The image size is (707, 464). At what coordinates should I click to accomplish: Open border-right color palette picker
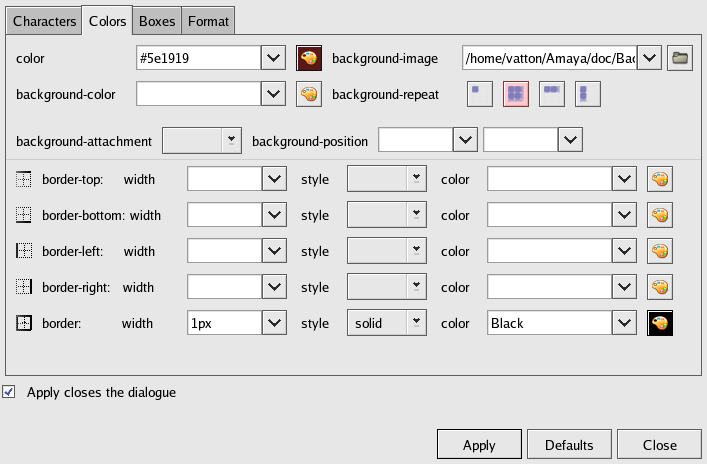[x=659, y=287]
